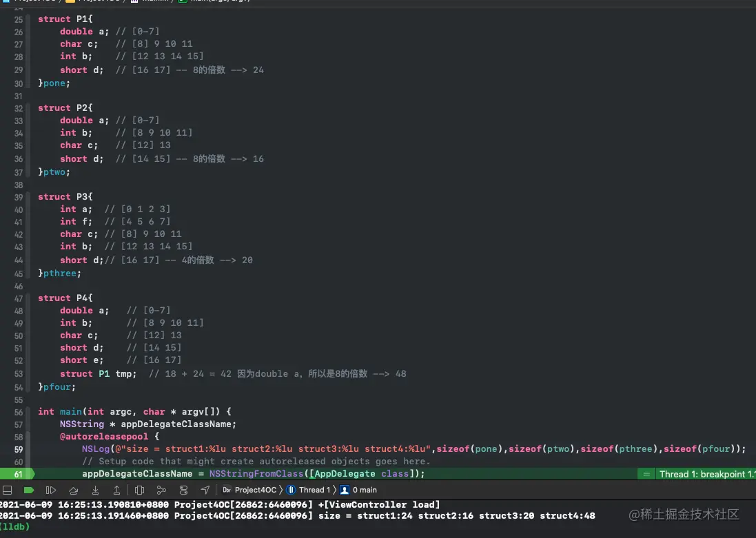
Task: Click the Simulate Location arrow icon
Action: (x=205, y=490)
